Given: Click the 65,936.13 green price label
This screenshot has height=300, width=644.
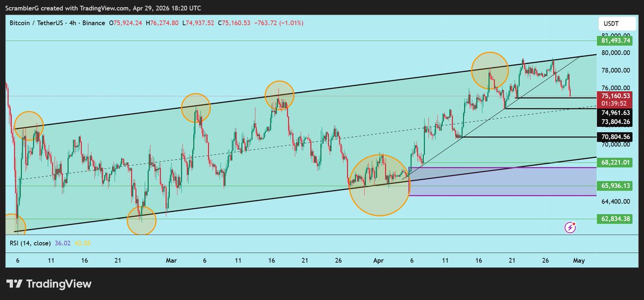Looking at the screenshot, I should pos(615,186).
